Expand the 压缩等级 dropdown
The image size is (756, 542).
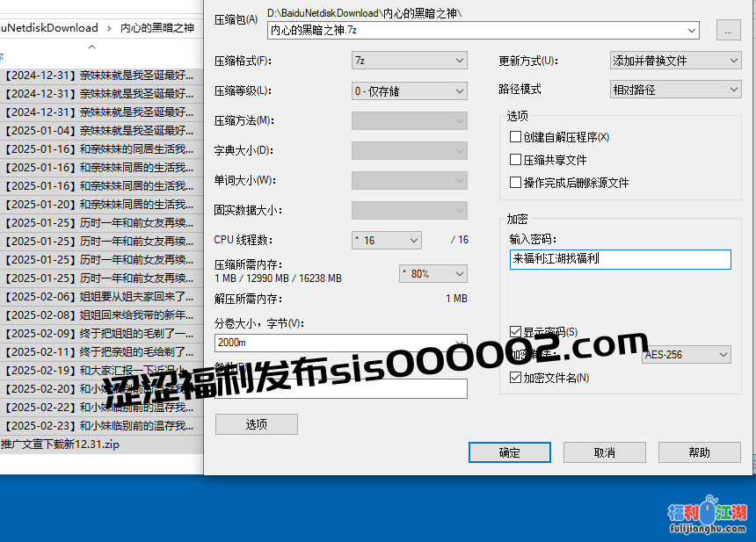[x=409, y=90]
